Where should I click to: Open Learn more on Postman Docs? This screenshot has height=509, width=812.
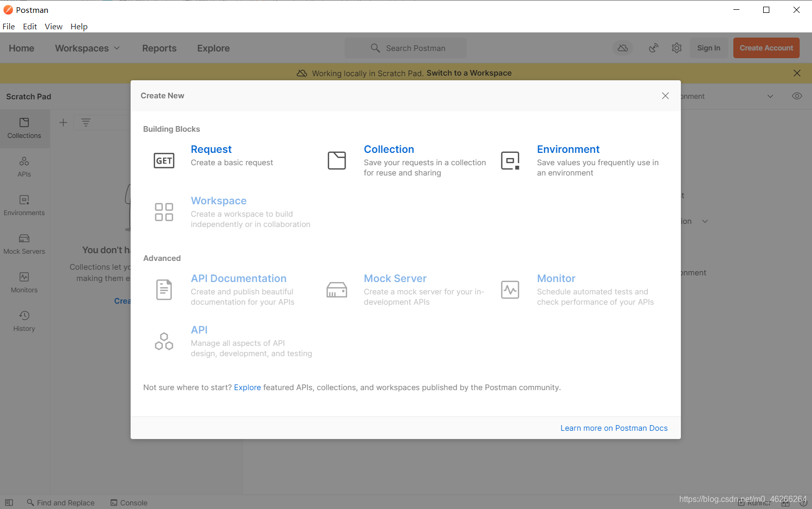(614, 428)
